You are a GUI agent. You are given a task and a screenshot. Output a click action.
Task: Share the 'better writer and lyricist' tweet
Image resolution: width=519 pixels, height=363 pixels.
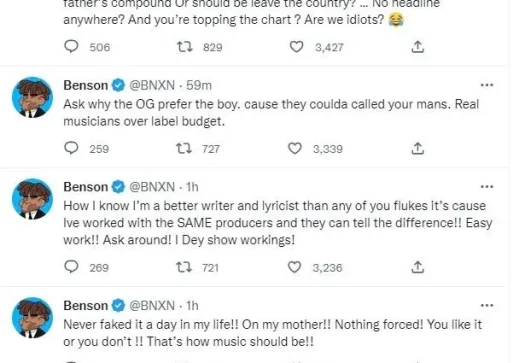[417, 267]
